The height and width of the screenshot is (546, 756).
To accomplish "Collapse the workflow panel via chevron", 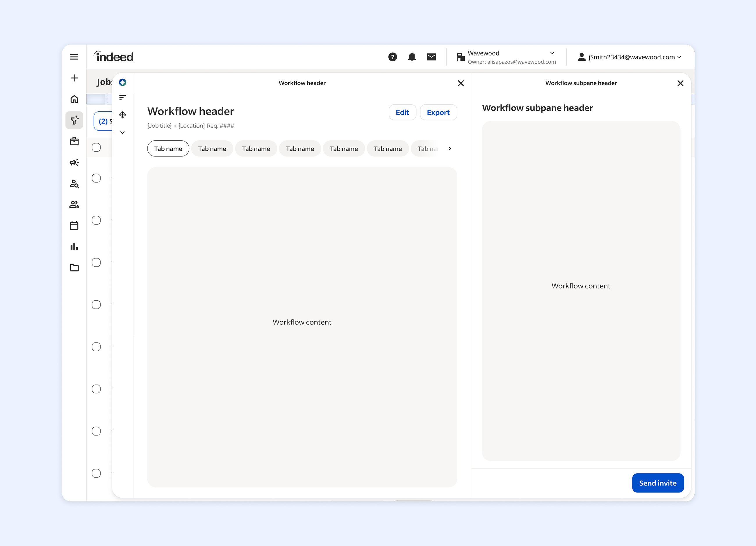I will pyautogui.click(x=122, y=132).
